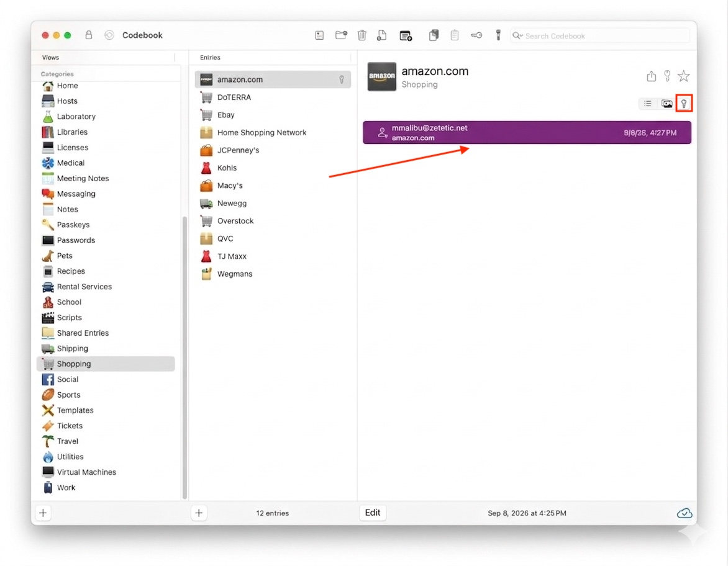Open the DoTERRA entry
The height and width of the screenshot is (566, 728).
(x=273, y=97)
